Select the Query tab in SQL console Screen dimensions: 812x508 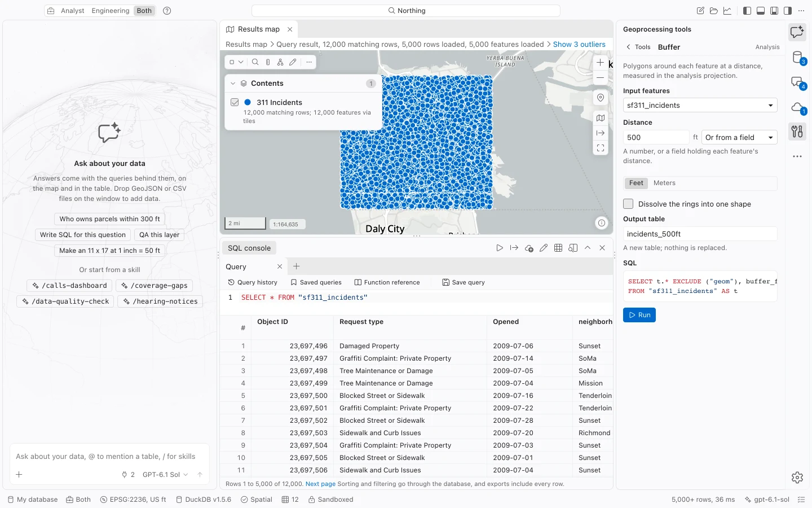(236, 266)
